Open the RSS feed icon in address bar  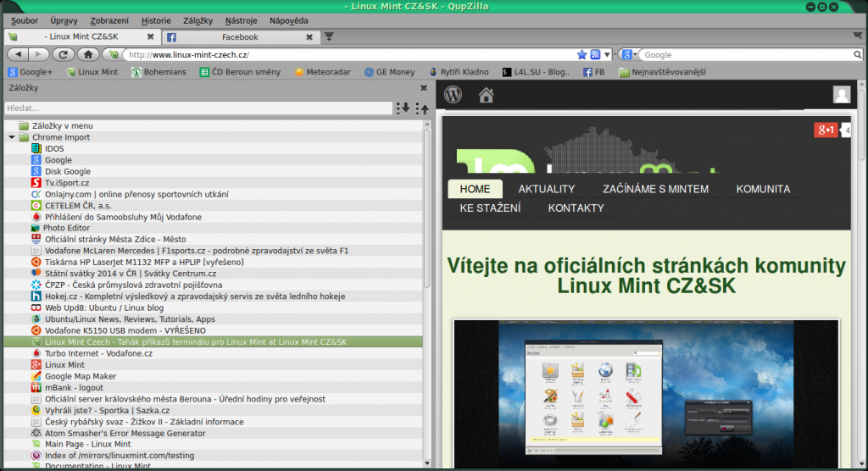pyautogui.click(x=595, y=54)
